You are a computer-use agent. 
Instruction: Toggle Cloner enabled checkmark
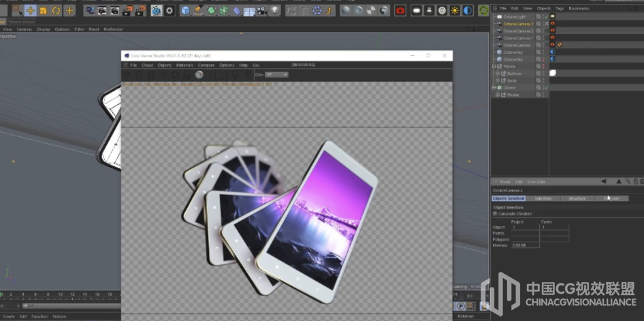(547, 87)
